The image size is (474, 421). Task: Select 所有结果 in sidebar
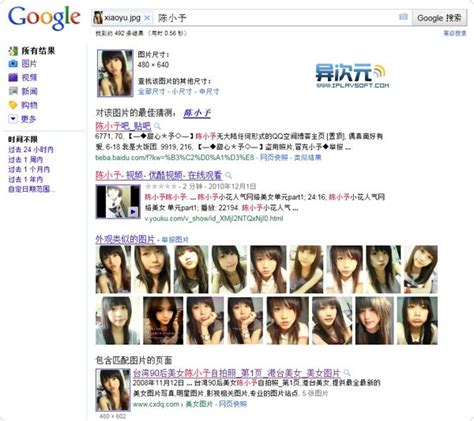38,51
